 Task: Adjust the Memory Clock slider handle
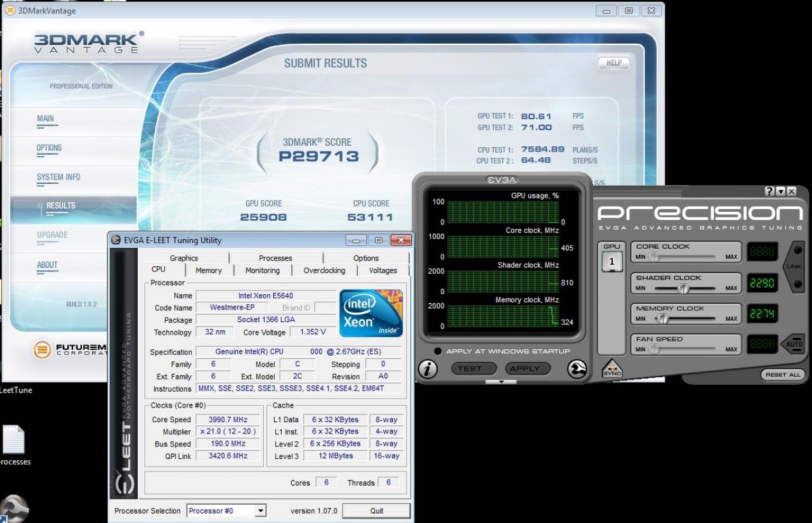662,319
